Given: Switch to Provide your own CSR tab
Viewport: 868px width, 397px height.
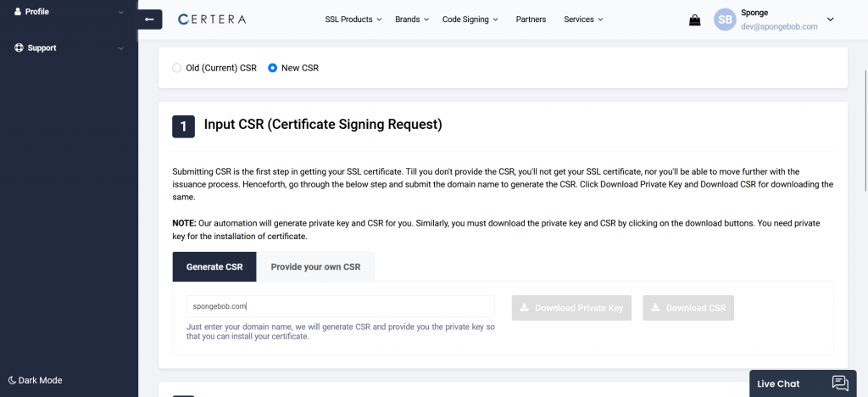Looking at the screenshot, I should pos(315,267).
